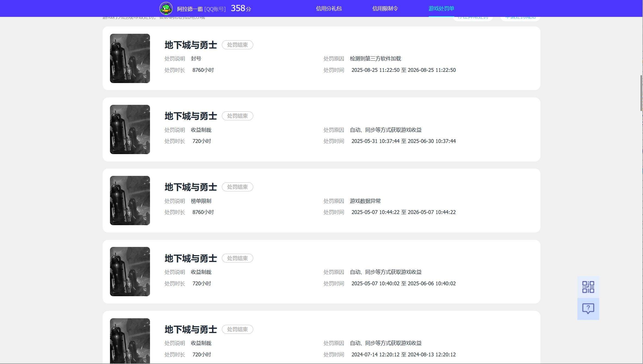Image resolution: width=643 pixels, height=364 pixels.
Task: Switch to the 信用限制令 tab
Action: (x=385, y=8)
